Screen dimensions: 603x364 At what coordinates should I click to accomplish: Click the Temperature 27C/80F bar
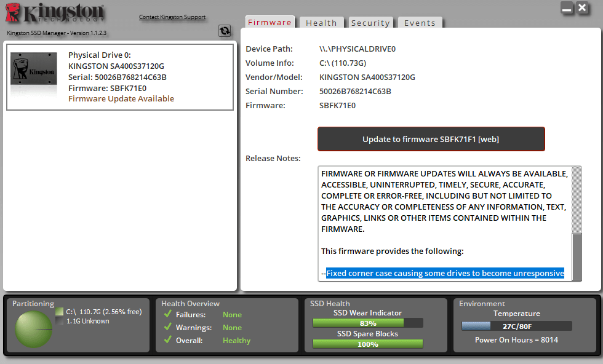516,326
